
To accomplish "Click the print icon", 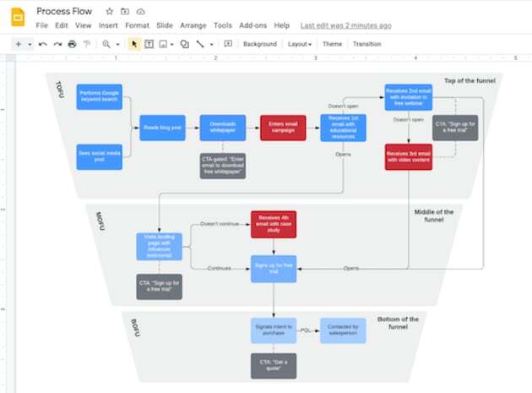I will [72, 44].
